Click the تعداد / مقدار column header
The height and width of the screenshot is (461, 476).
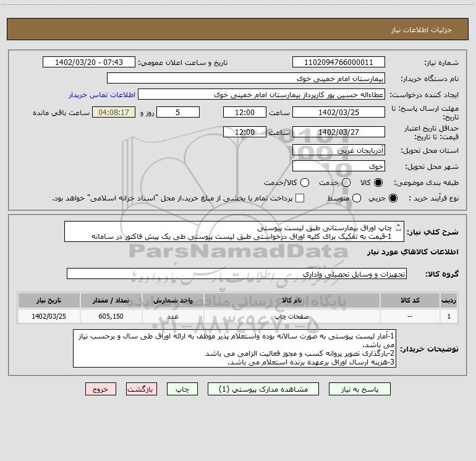[x=111, y=300]
